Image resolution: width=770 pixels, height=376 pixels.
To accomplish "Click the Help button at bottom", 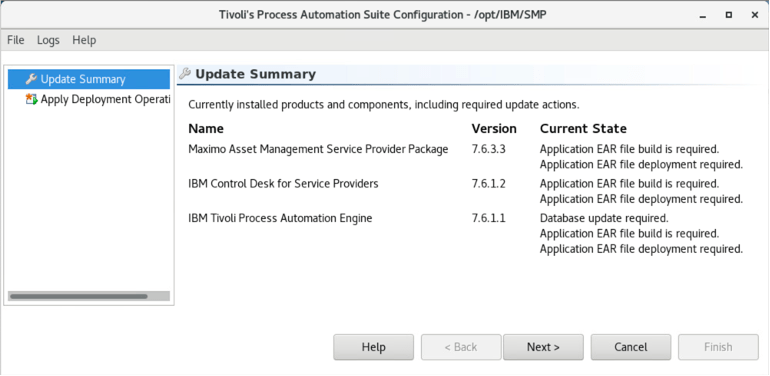I will 373,347.
